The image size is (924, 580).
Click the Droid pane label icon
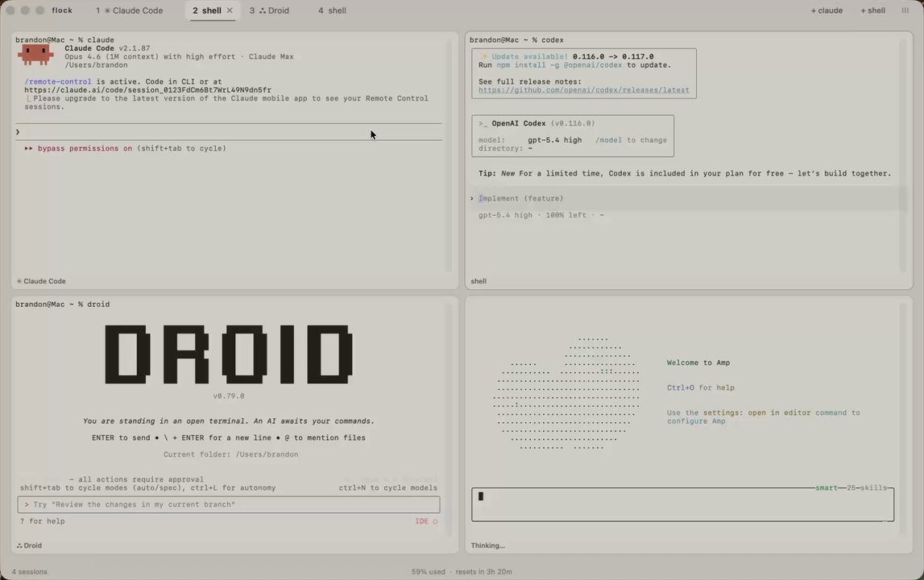point(19,546)
